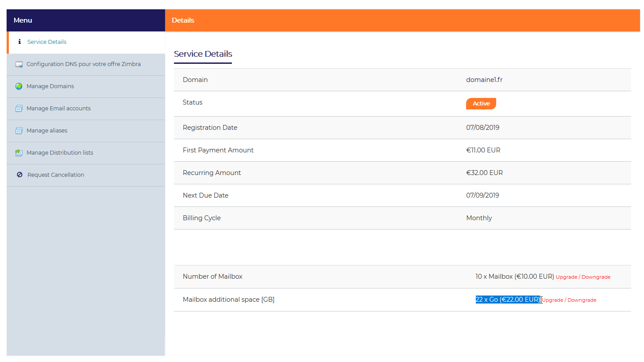Click the First Payment Amount label
Image resolution: width=644 pixels, height=362 pixels.
[218, 150]
